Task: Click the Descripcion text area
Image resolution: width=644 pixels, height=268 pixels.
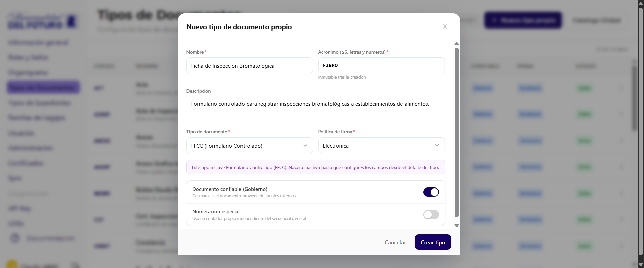Action: 316,109
